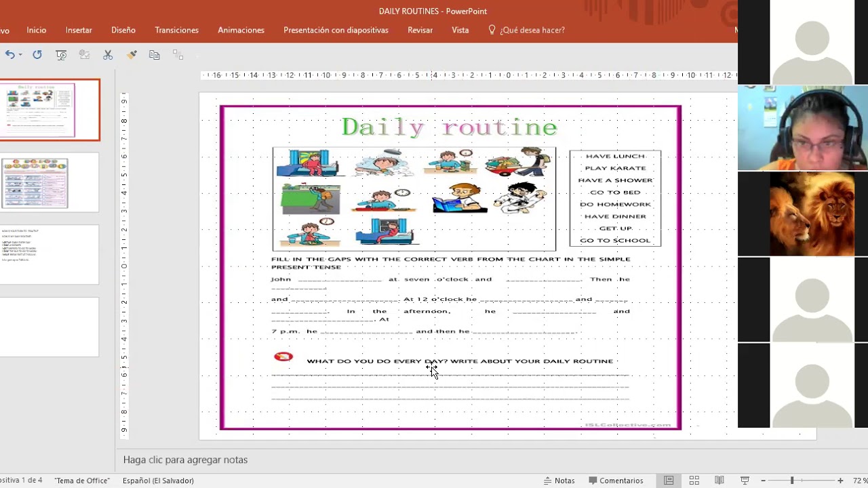Screen dimensions: 868x488
Task: Select the Format Painter brush icon
Action: pyautogui.click(x=132, y=55)
